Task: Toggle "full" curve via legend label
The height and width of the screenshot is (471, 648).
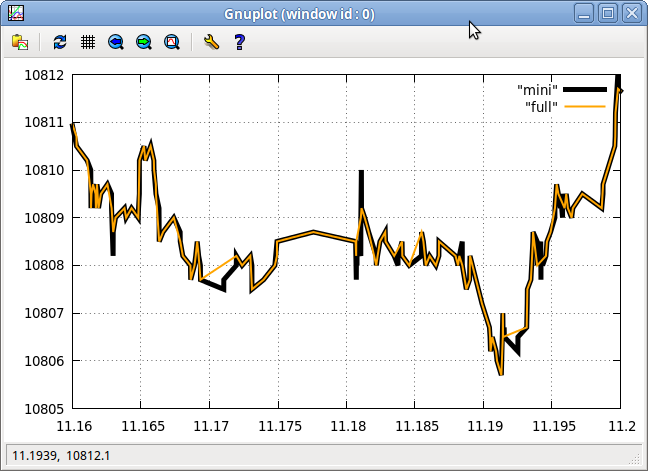Action: (x=541, y=107)
